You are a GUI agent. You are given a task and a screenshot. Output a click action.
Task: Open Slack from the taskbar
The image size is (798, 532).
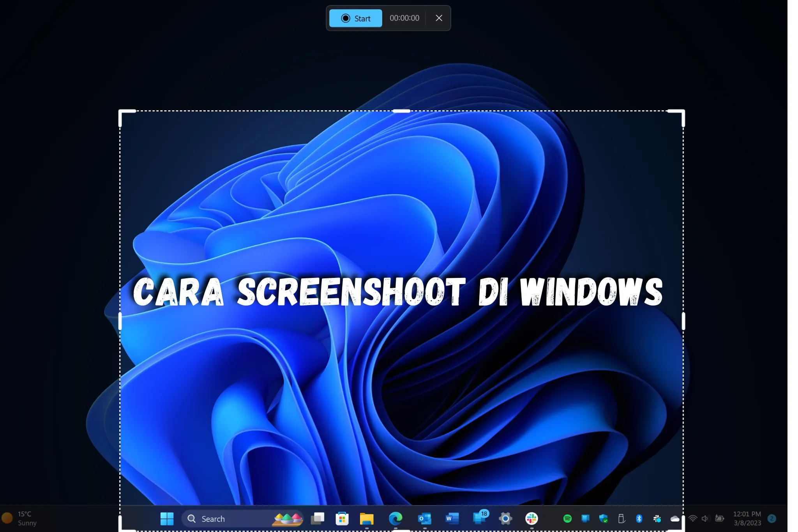pos(531,519)
